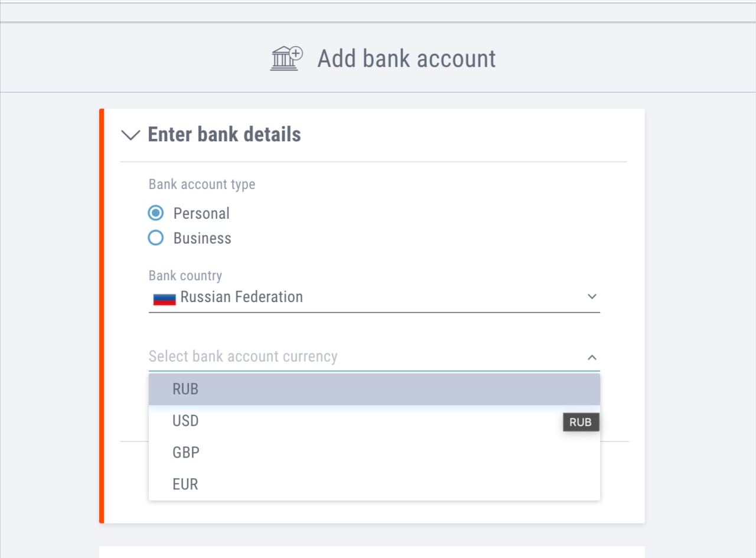The height and width of the screenshot is (558, 756).
Task: Click the Add bank account page title
Action: [406, 59]
